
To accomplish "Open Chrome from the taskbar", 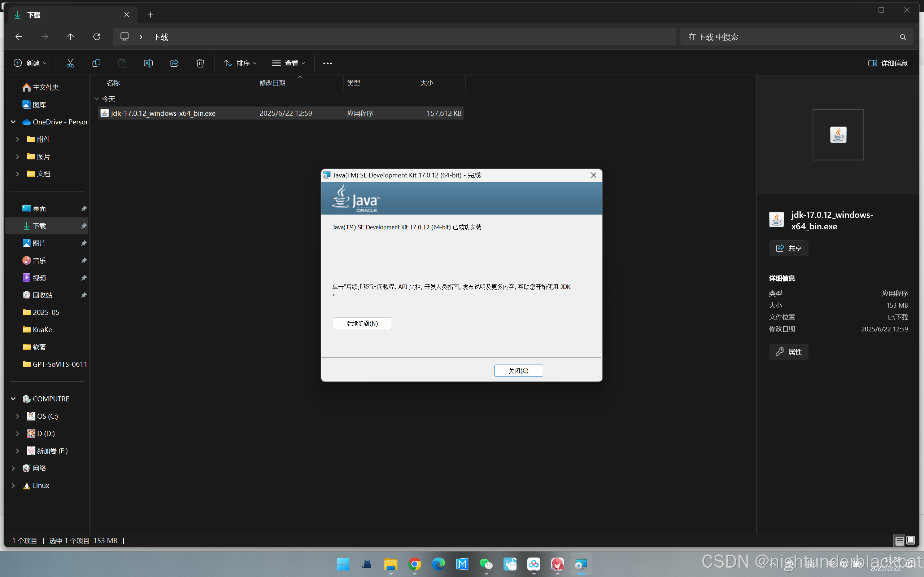I will (415, 564).
